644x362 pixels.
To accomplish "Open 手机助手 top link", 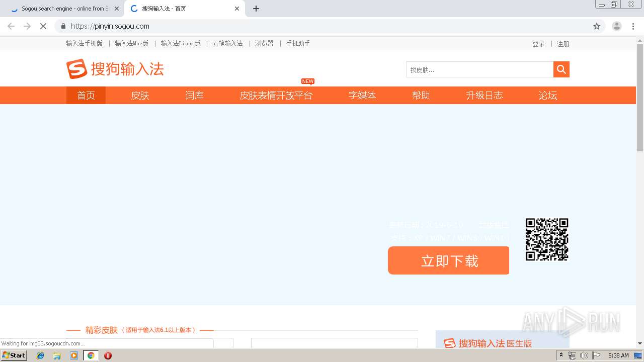I will [298, 43].
